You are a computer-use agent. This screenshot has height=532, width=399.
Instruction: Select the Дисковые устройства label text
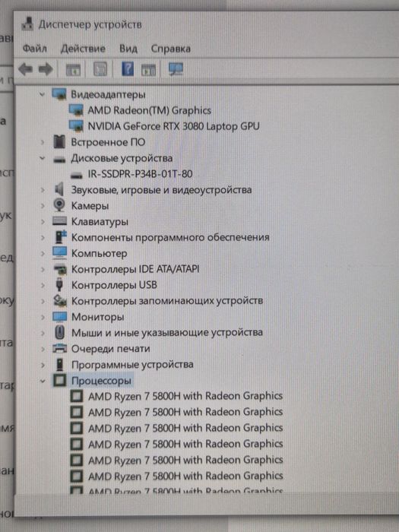coord(122,158)
